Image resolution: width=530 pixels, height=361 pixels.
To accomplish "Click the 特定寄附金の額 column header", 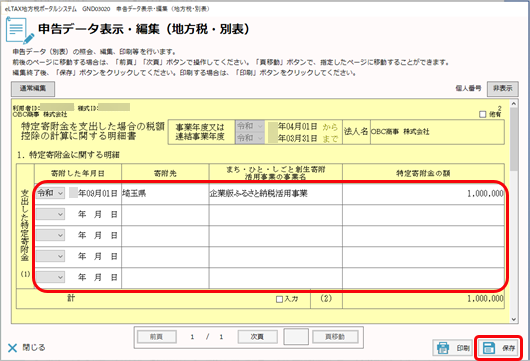I will point(423,173).
